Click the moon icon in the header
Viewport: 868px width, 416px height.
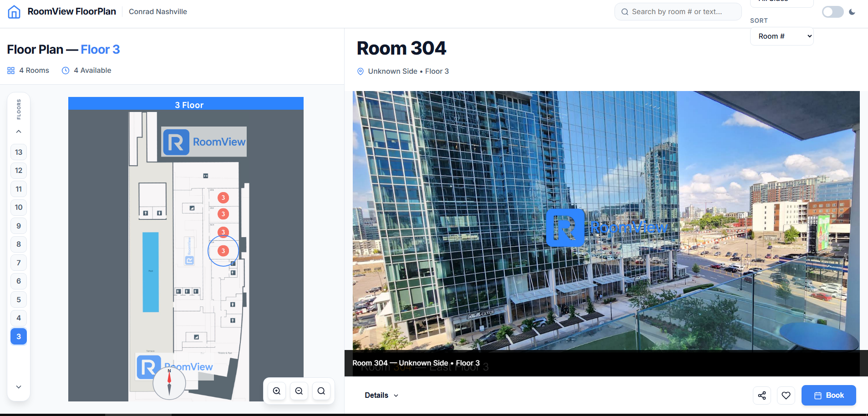coord(852,12)
